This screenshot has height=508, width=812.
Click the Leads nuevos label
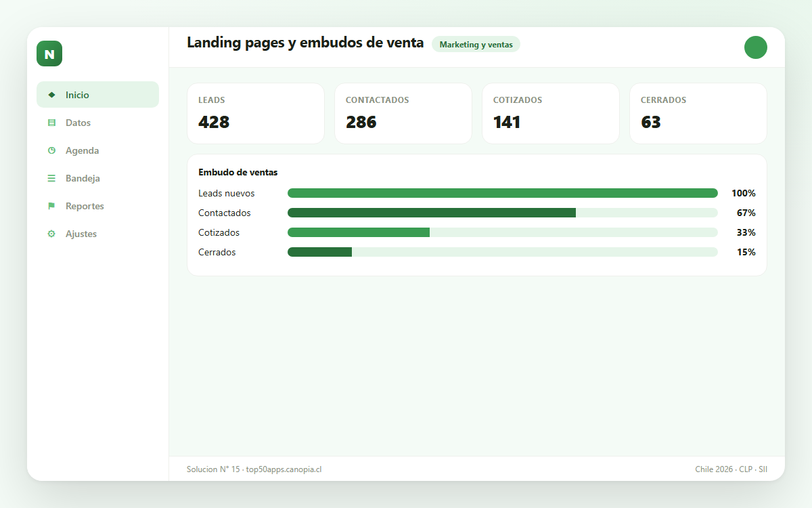(227, 193)
